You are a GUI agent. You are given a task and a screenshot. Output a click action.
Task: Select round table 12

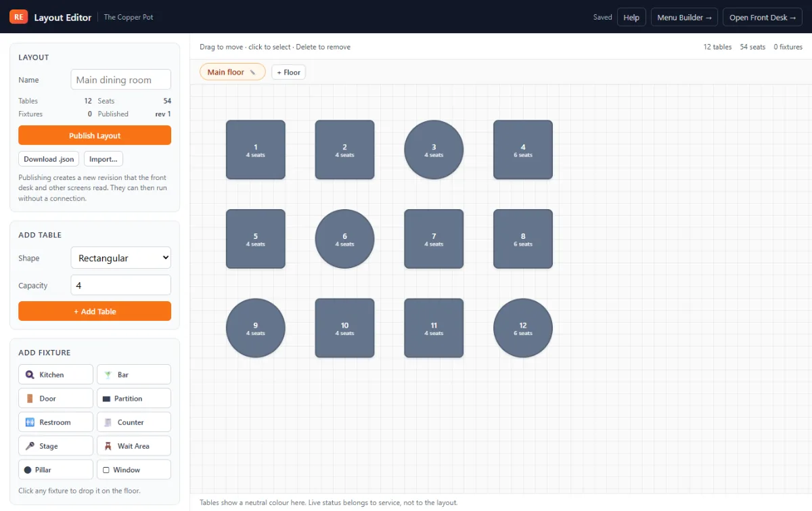tap(523, 328)
